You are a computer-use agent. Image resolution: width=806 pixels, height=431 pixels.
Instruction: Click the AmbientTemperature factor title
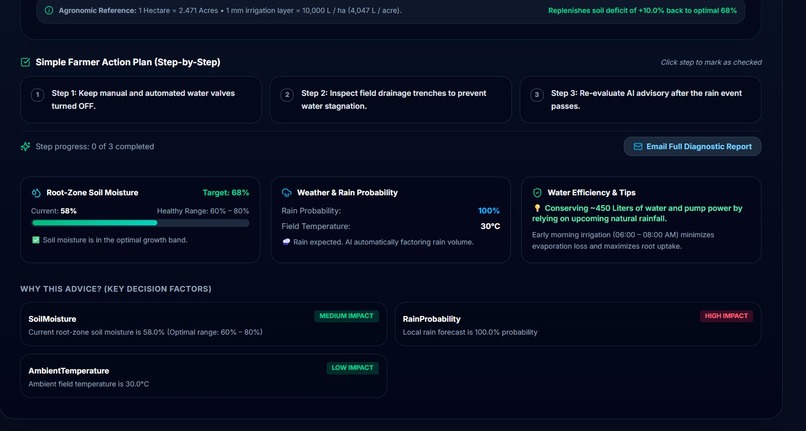tap(69, 371)
